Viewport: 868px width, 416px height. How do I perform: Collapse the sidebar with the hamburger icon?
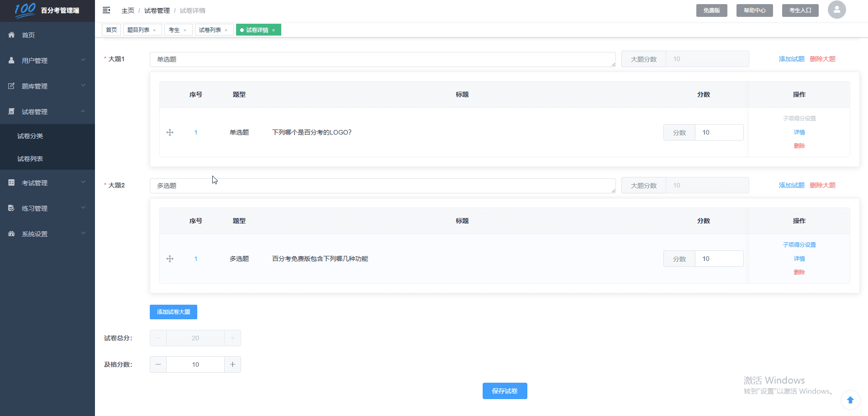106,10
